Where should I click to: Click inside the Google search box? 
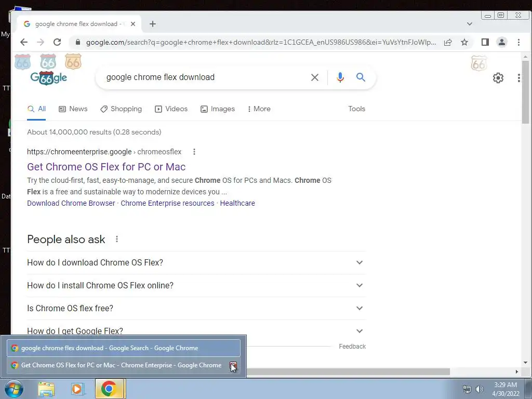click(x=204, y=77)
